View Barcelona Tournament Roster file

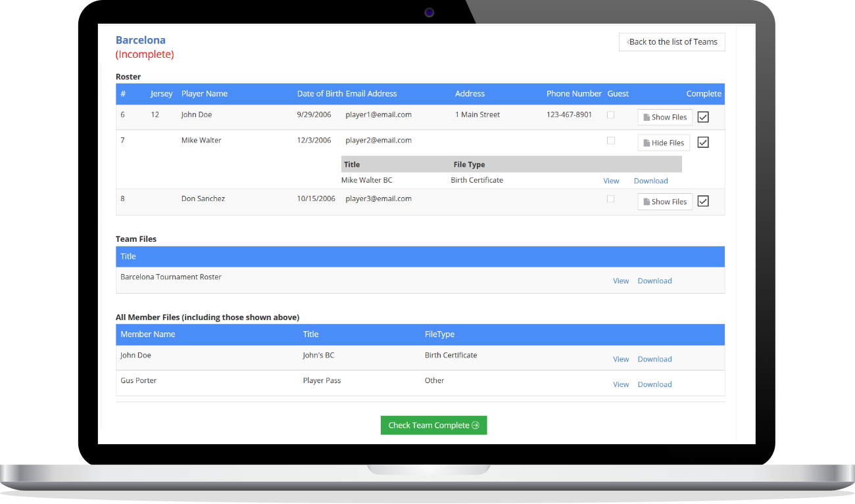coord(621,281)
